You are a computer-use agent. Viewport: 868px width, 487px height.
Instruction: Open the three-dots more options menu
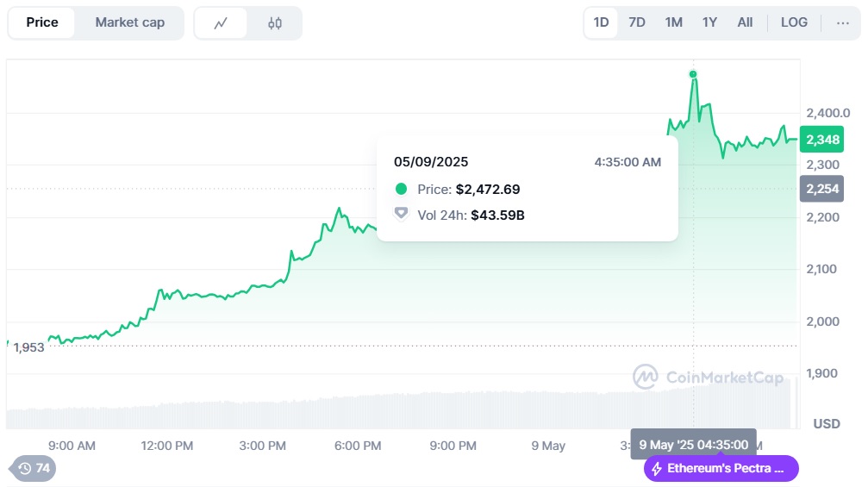[x=842, y=22]
